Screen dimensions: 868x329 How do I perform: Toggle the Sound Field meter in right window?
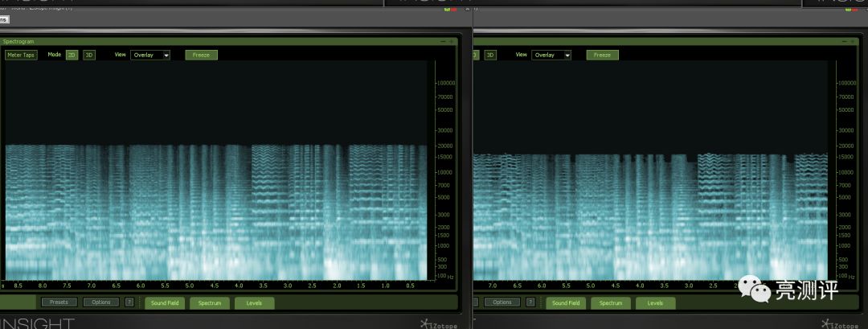[x=567, y=303]
